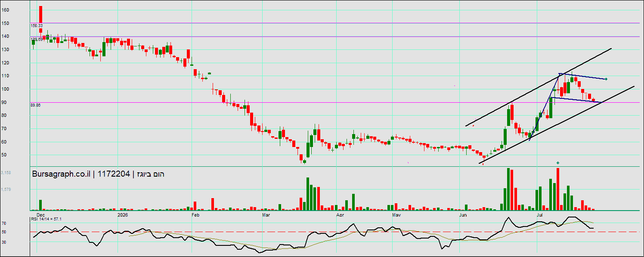
Task: Click the 160 label on the price axis
Action: 5,9
